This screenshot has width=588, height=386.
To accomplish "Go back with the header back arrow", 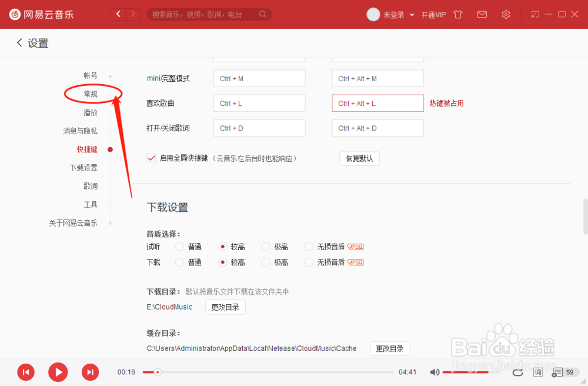I will (119, 14).
